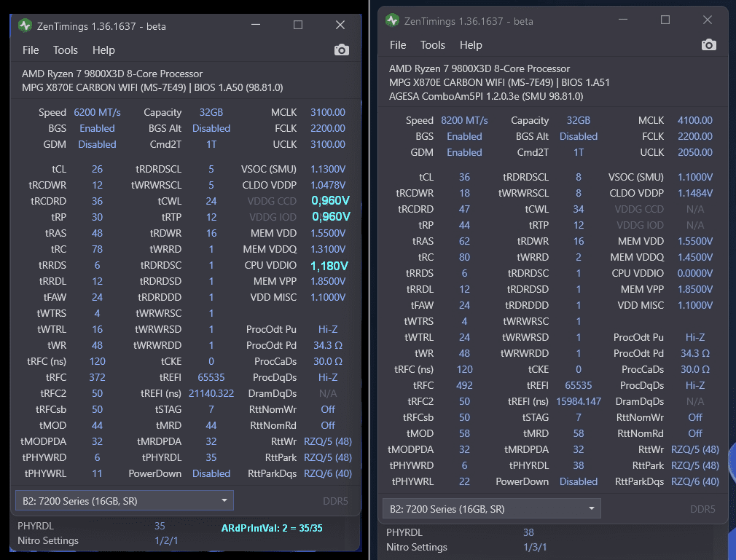736x560 pixels.
Task: Click PowerDown Disabled value in left window
Action: click(211, 473)
